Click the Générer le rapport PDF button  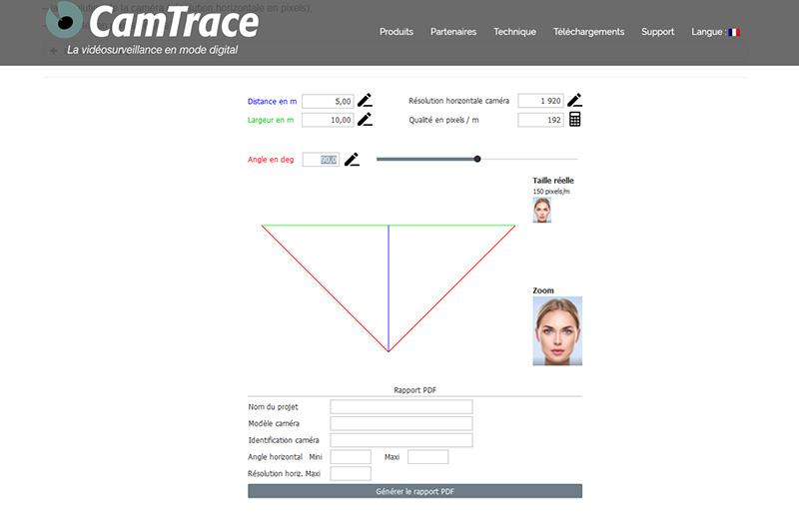[414, 491]
